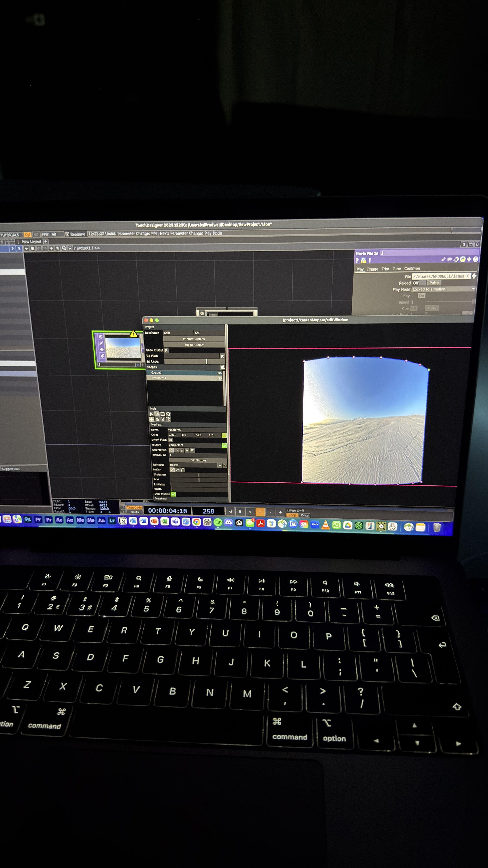Open the Python help icon in parameter panel
488x868 pixels.
coord(363,260)
